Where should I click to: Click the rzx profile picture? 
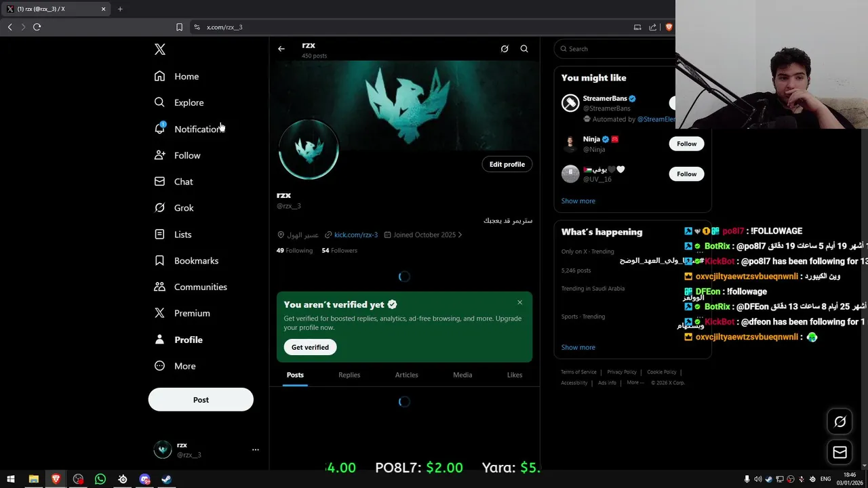(309, 150)
